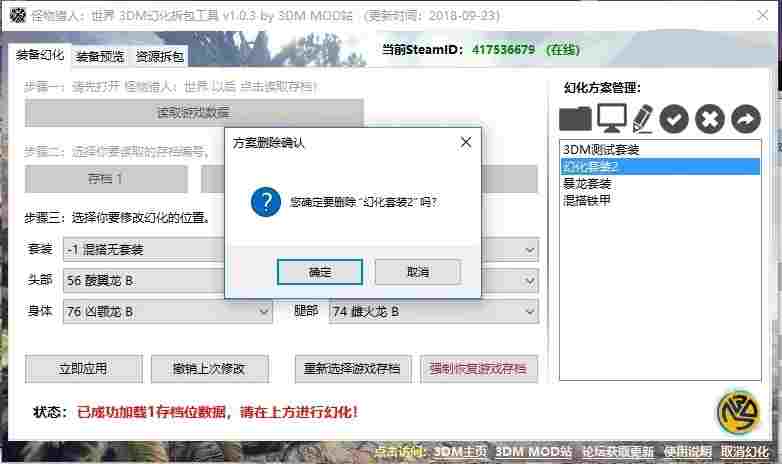Click the X delete scheme icon
Image resolution: width=782 pixels, height=464 pixels.
click(710, 119)
